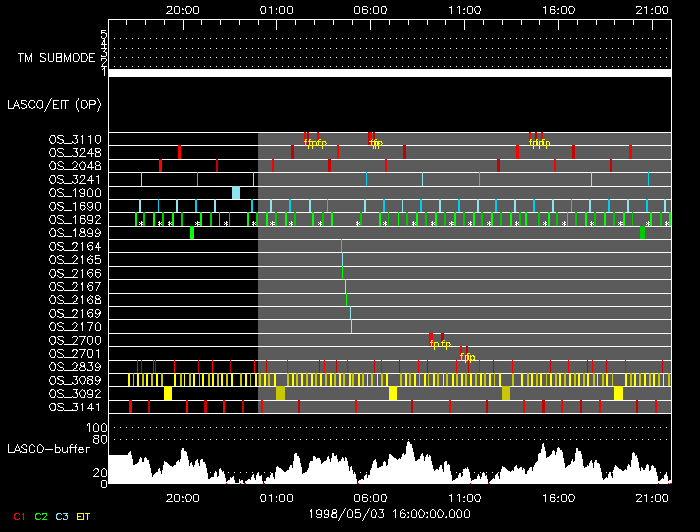Screen dimensions: 700x532
Task: Toggle the red C1 legend entry
Action: pyautogui.click(x=18, y=515)
